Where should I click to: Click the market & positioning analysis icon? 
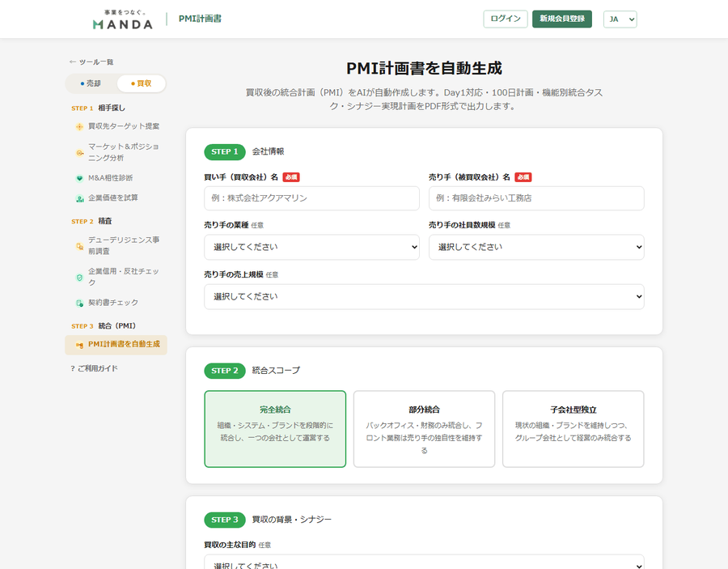pyautogui.click(x=79, y=153)
